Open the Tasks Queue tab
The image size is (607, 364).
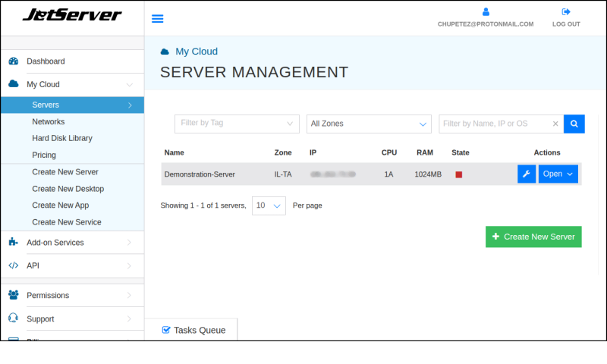click(x=191, y=330)
